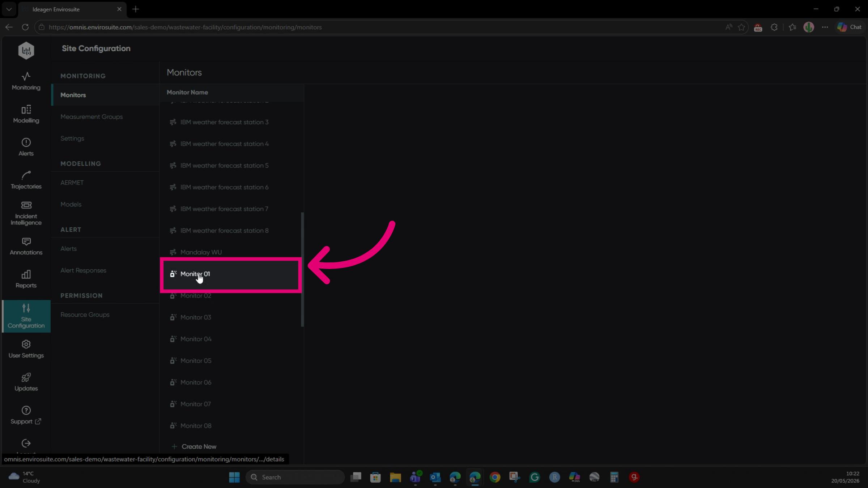Open the weather widget showing 14°C Cloudy
This screenshot has width=868, height=488.
click(x=25, y=477)
